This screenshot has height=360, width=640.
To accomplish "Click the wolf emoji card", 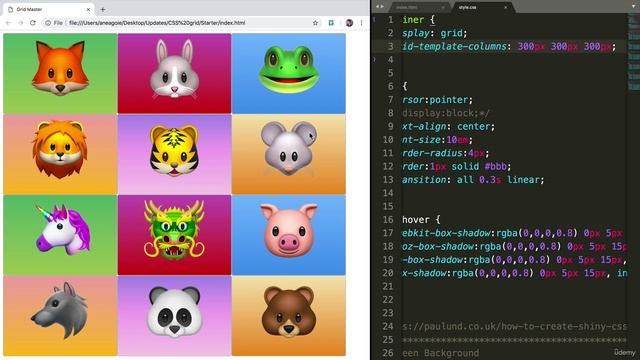I will (60, 316).
